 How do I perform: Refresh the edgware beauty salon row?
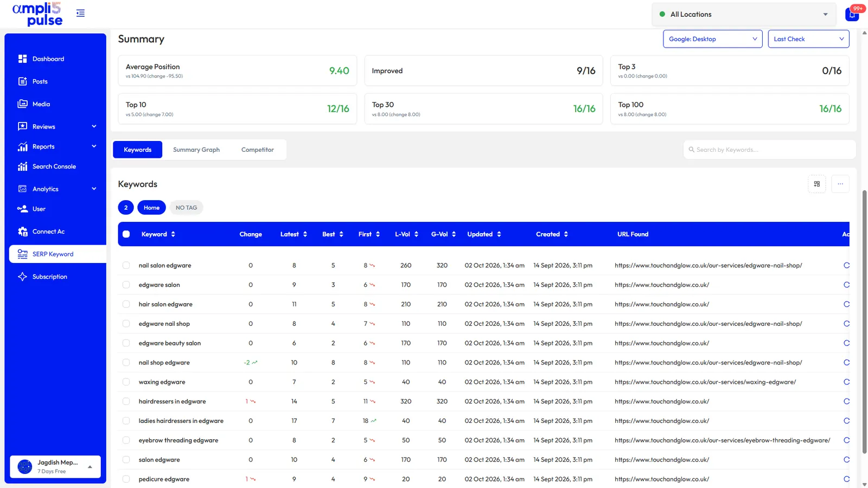tap(846, 343)
